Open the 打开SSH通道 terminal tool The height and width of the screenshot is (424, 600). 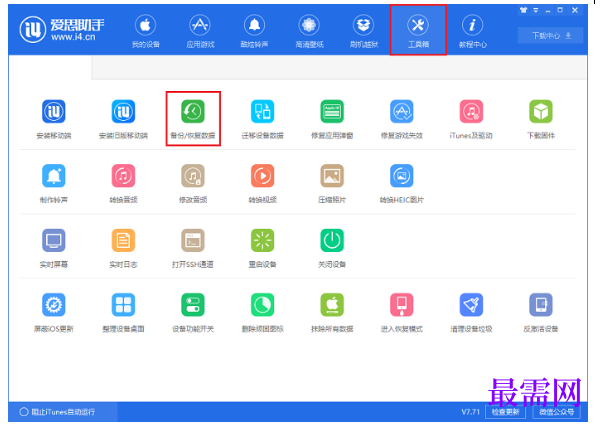[x=193, y=248]
